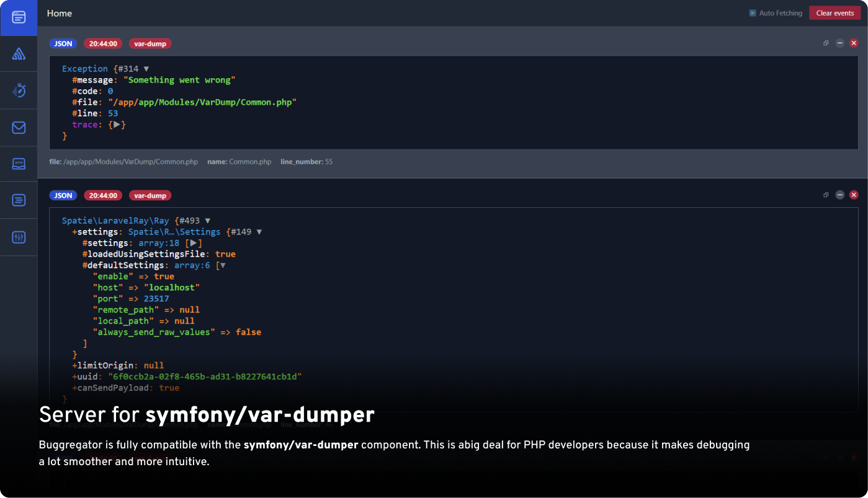Click the 20:44:00 timestamp badge
The image size is (868, 498).
tap(102, 43)
